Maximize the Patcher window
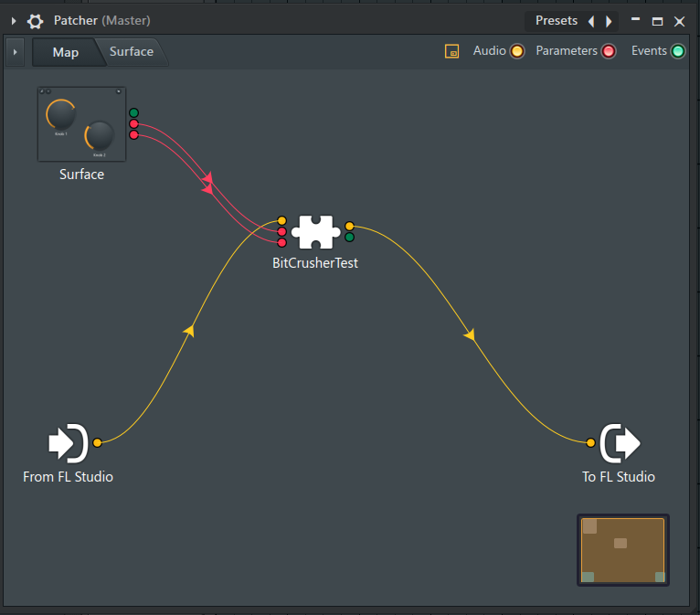 pyautogui.click(x=657, y=21)
